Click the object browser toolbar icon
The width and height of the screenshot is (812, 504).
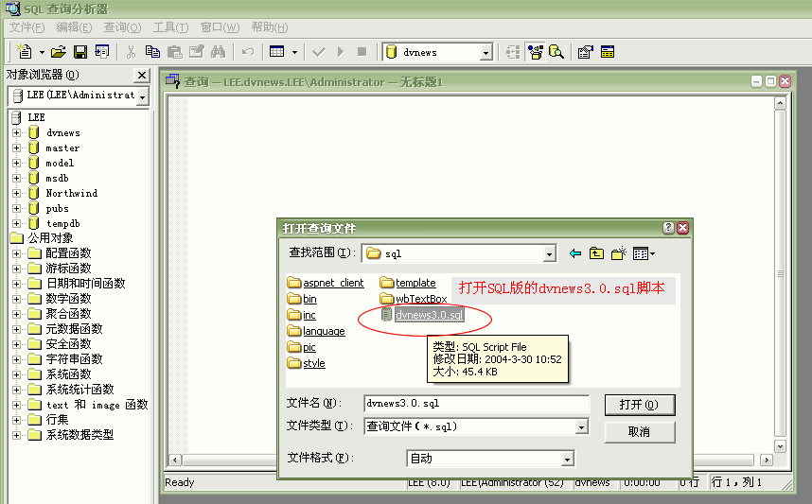click(536, 52)
